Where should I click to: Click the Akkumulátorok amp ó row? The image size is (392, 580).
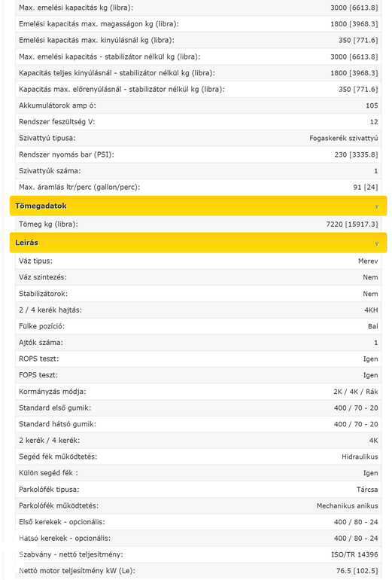(x=198, y=105)
